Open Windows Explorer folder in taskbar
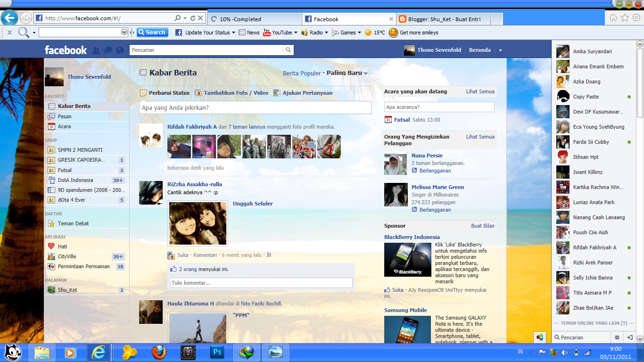This screenshot has width=644, height=362. point(42,353)
